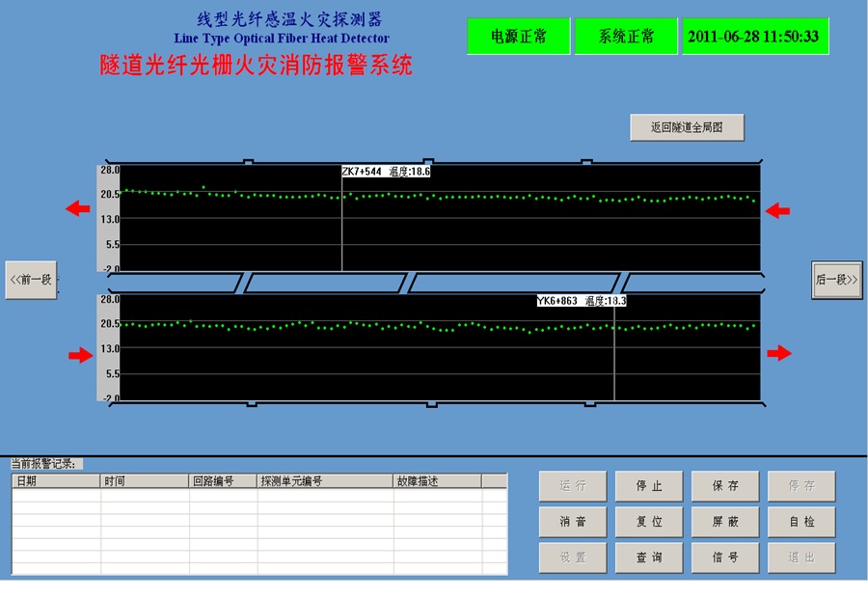Screen dimensions: 868x598
Task: Click the red right arrow beside lower chart
Action: [778, 354]
